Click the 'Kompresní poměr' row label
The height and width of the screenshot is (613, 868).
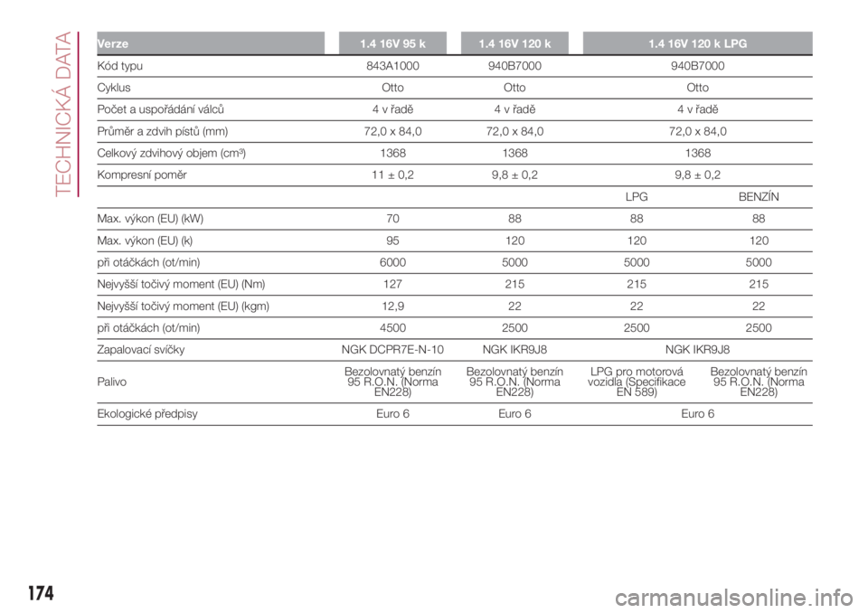(142, 175)
